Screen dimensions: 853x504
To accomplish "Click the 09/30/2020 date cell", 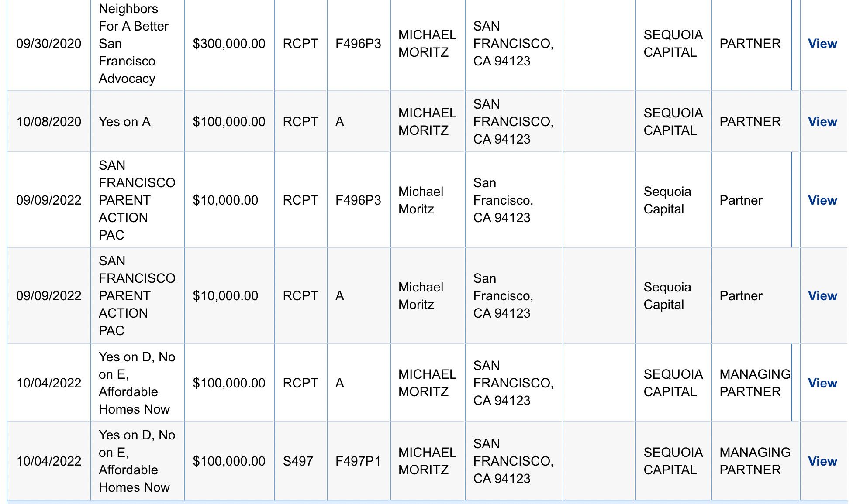I will 49,44.
